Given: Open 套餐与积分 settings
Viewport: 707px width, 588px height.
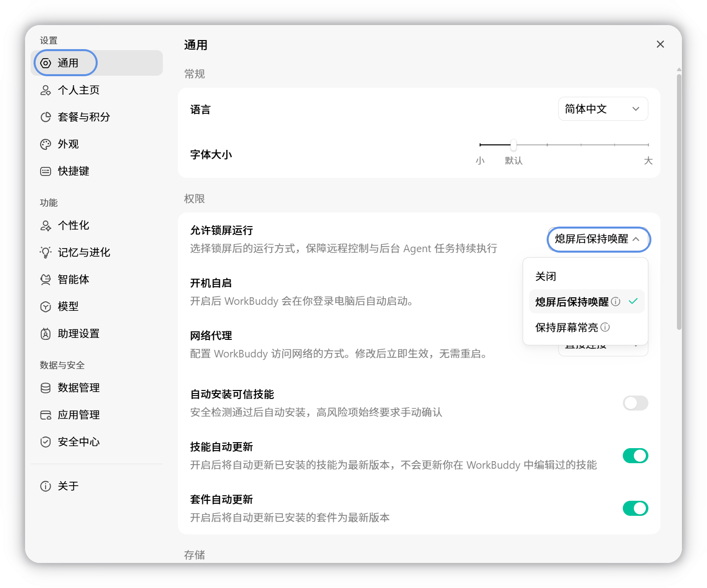Looking at the screenshot, I should pos(97,117).
